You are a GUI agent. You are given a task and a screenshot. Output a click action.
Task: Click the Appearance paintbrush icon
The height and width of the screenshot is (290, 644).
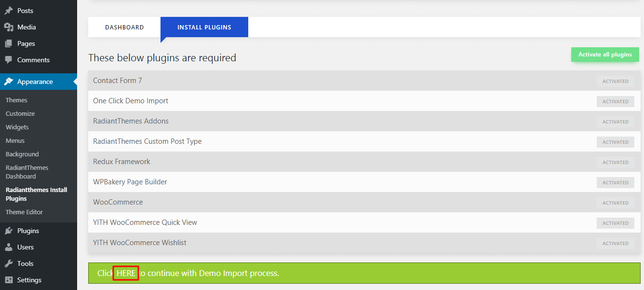click(9, 82)
